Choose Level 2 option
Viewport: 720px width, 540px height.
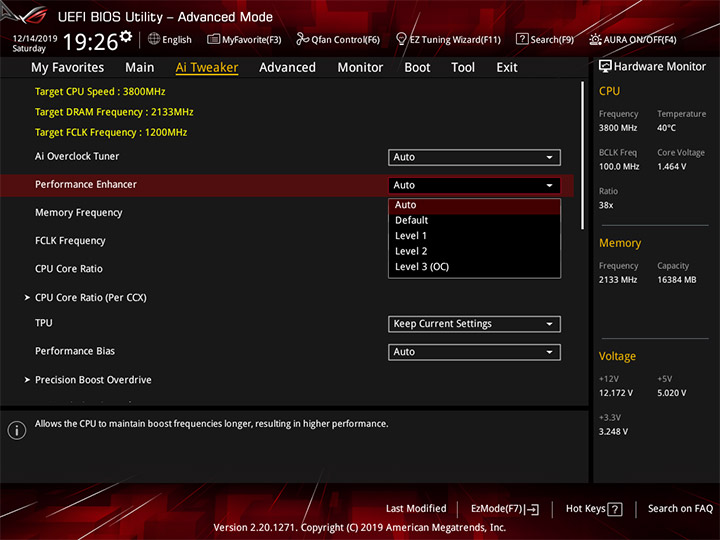pyautogui.click(x=474, y=252)
